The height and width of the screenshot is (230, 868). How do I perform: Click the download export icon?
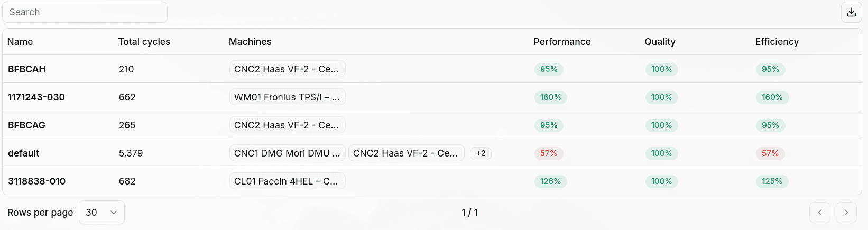851,12
